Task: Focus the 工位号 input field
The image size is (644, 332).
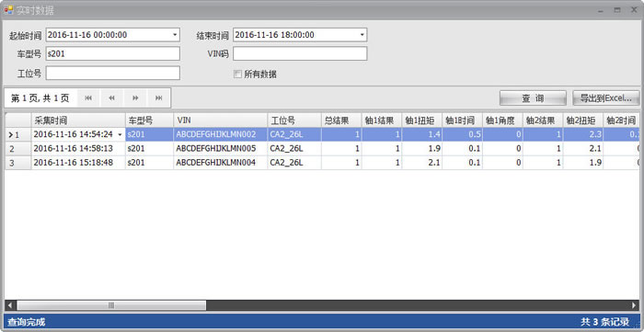Action: click(112, 73)
